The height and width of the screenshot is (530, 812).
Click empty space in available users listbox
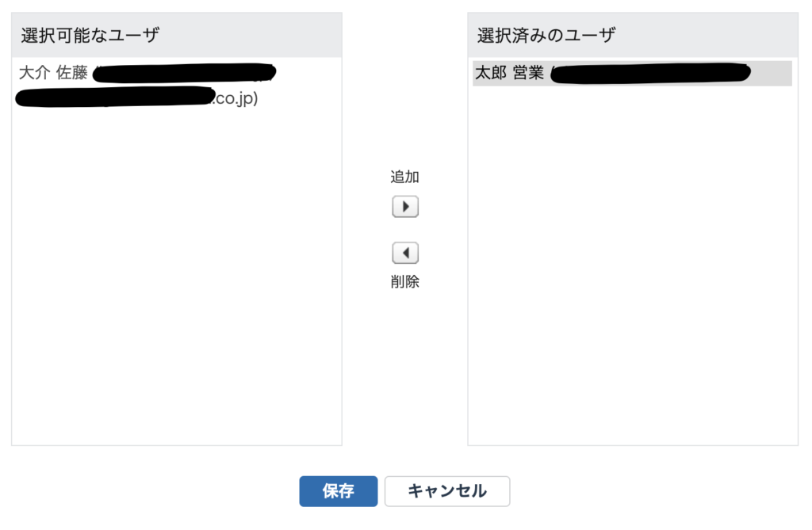[x=176, y=274]
